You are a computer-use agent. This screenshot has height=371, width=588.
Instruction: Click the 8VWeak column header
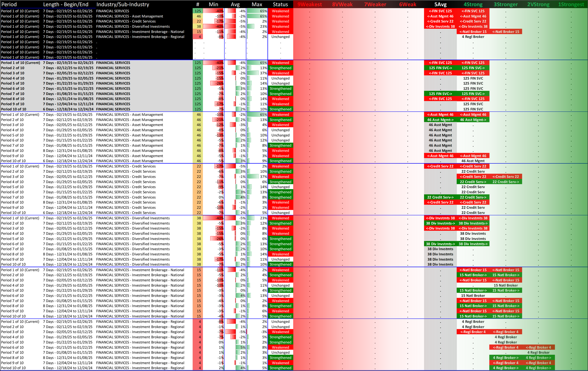(x=342, y=4)
